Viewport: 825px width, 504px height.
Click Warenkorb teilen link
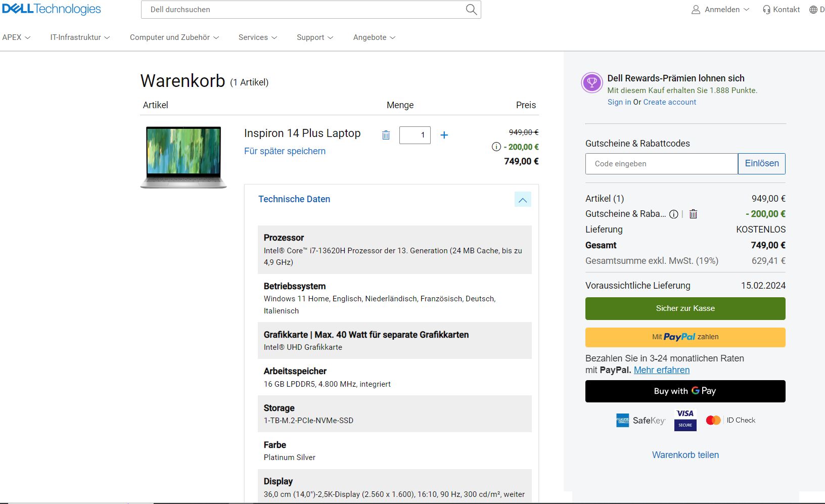685,455
